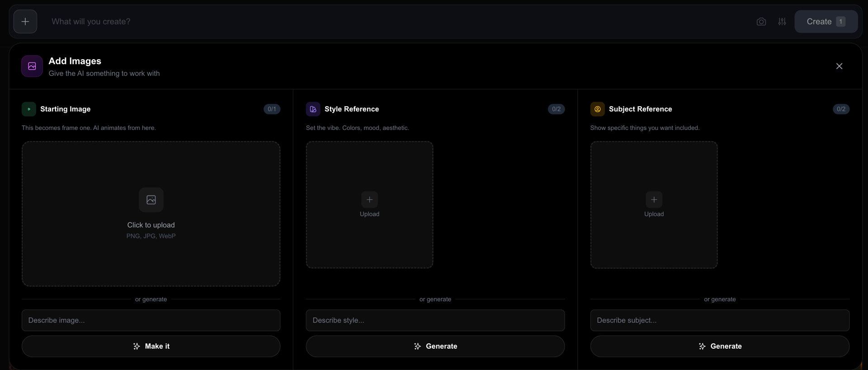Image resolution: width=868 pixels, height=370 pixels.
Task: Click the Add Images purple header icon
Action: coord(32,66)
